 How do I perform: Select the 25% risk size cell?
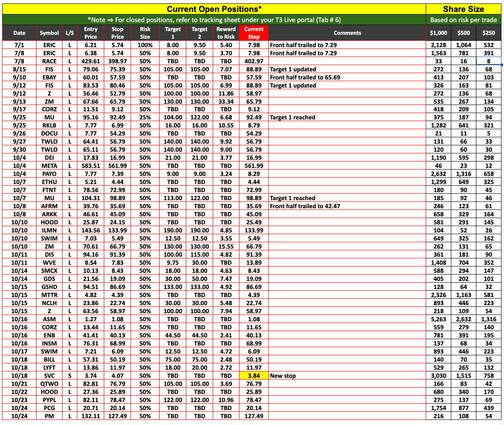pyautogui.click(x=145, y=117)
